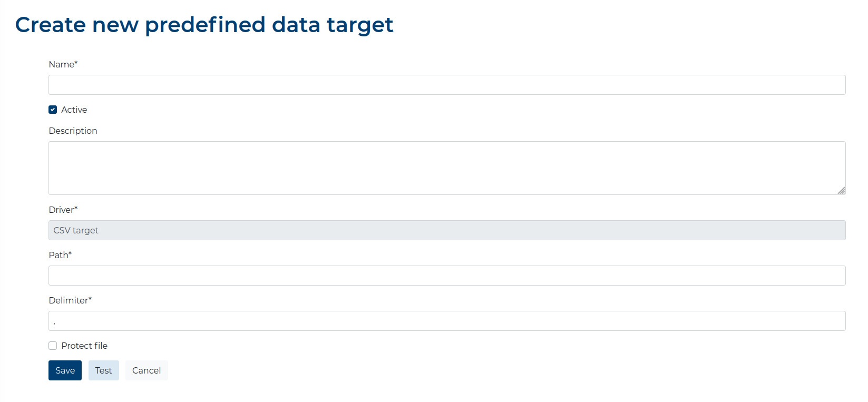The height and width of the screenshot is (402, 868).
Task: Click into the Delimiter field containing the comma
Action: (x=447, y=321)
